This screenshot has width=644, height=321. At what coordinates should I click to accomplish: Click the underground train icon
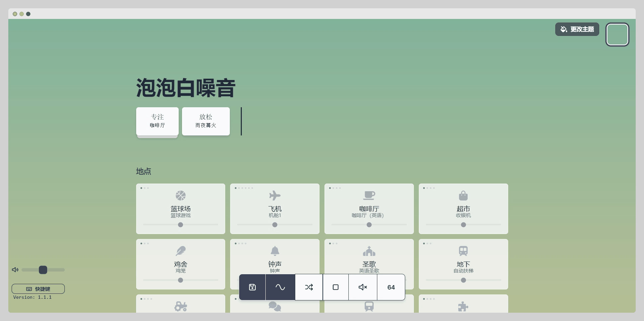pos(463,251)
